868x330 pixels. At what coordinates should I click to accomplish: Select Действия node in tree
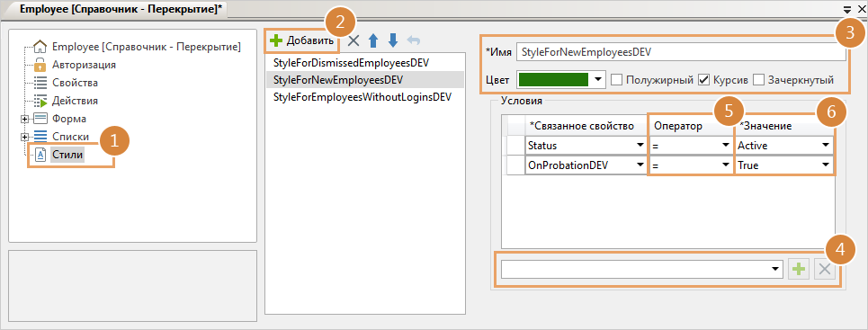pyautogui.click(x=75, y=102)
